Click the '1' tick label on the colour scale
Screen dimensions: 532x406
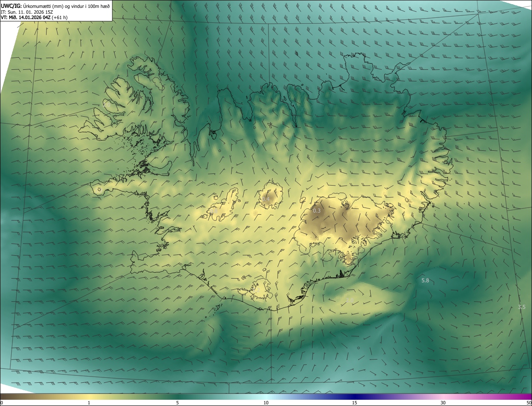(x=89, y=403)
